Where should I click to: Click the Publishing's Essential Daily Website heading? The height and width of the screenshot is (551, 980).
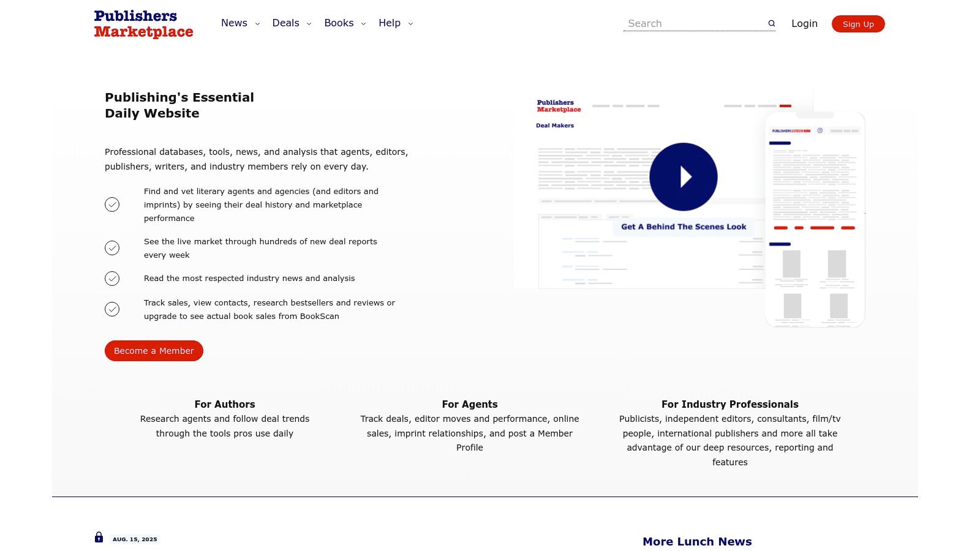coord(179,105)
